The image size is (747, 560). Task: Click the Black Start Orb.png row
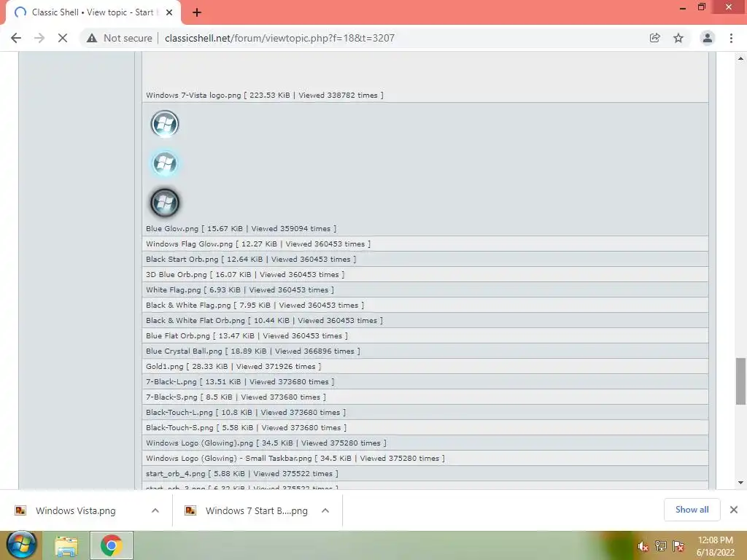coord(425,259)
